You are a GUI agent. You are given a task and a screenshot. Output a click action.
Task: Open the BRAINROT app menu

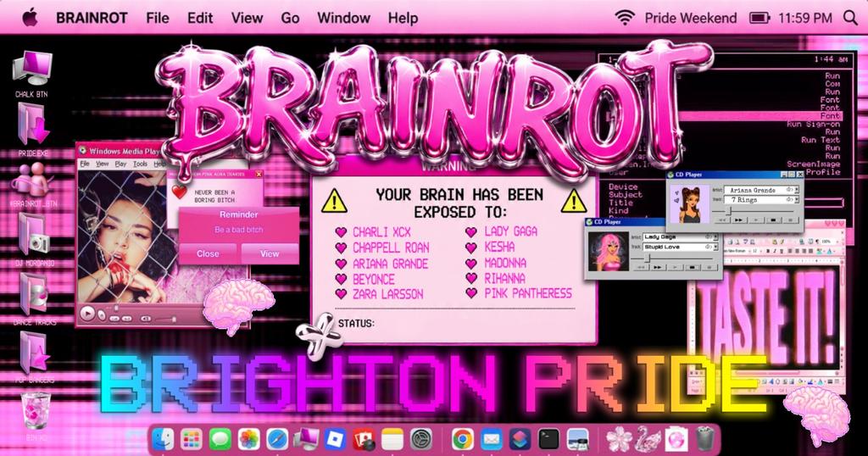point(92,18)
